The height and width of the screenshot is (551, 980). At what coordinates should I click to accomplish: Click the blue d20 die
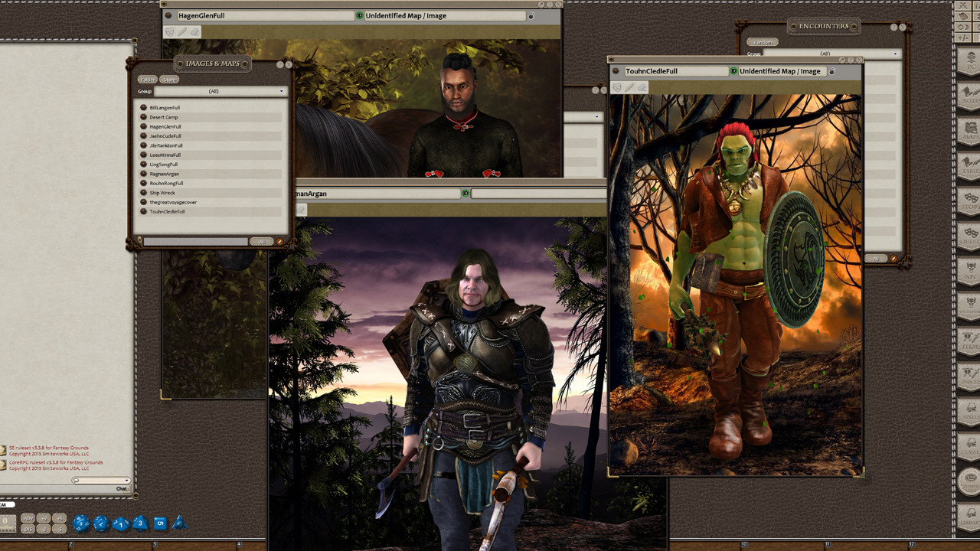click(x=80, y=523)
